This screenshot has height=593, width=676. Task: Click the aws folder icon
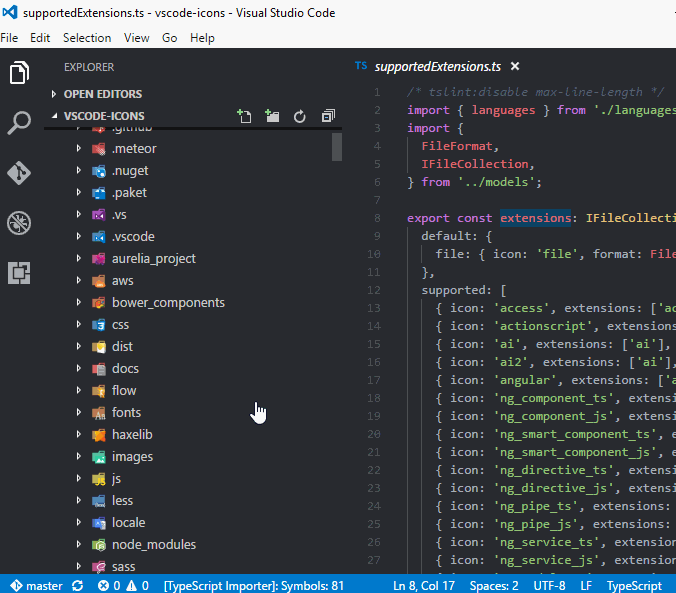point(99,281)
